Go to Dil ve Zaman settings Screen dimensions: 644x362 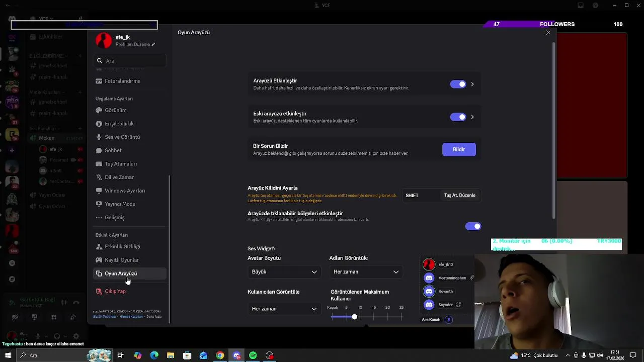pos(130,177)
